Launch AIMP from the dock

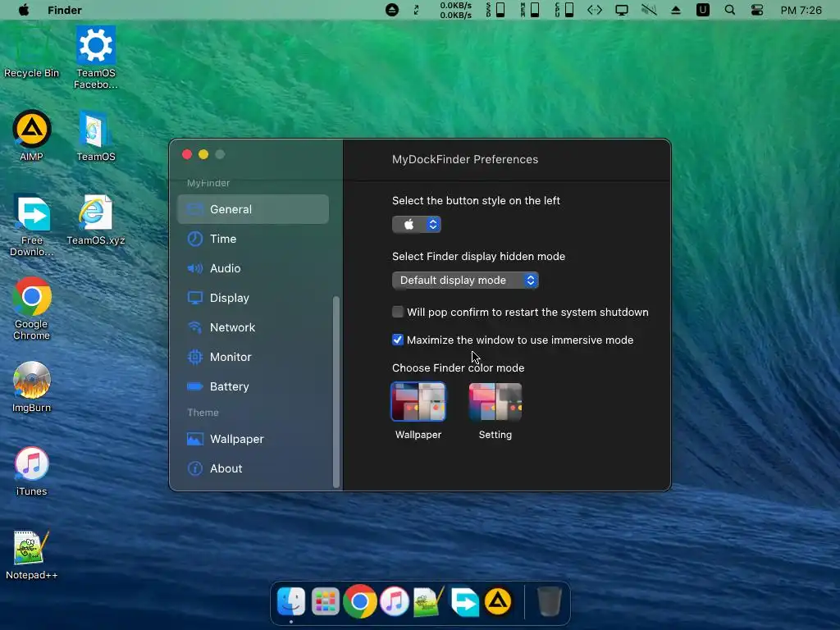498,601
